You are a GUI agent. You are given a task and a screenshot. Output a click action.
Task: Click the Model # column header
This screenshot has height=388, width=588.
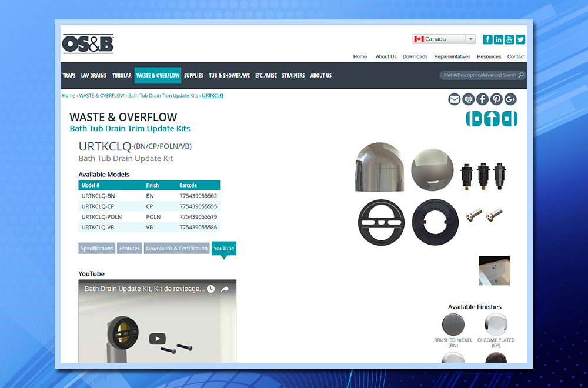coord(91,185)
